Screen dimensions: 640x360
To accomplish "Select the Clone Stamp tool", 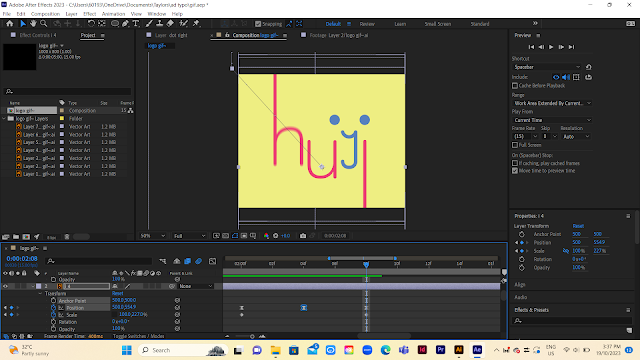I will (x=160, y=24).
